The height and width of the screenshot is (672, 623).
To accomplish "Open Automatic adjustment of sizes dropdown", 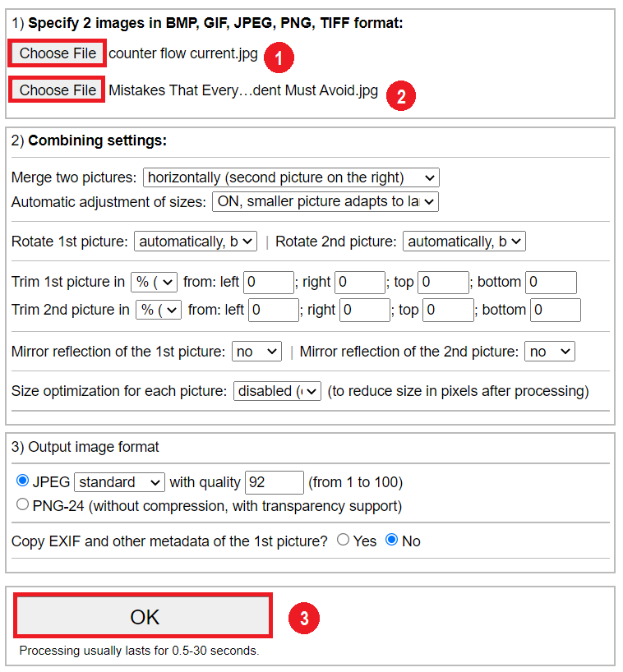I will point(325,200).
